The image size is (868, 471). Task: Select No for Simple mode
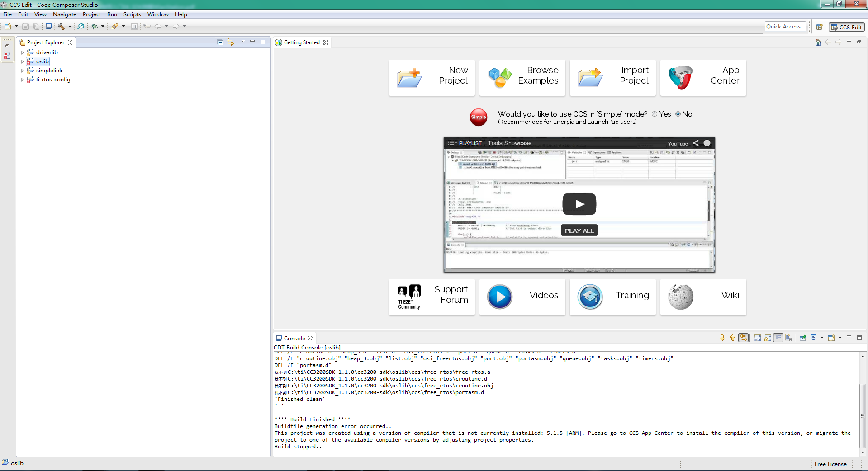(678, 114)
